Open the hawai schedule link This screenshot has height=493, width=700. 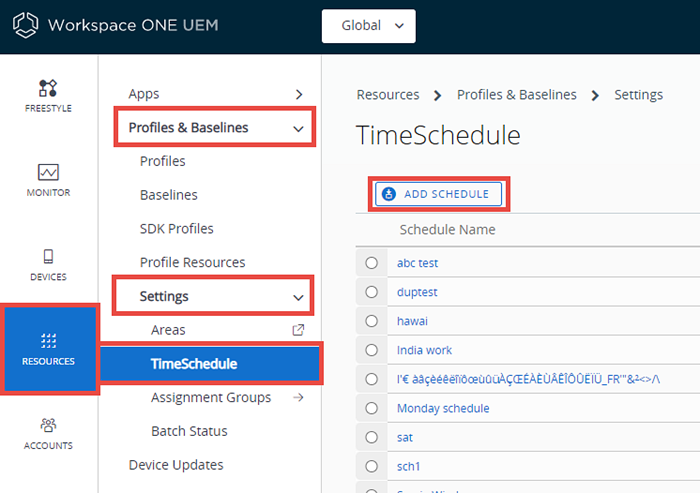[412, 321]
